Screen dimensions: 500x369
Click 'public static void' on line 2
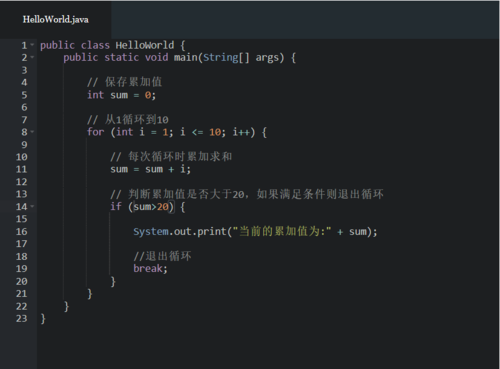tap(116, 57)
